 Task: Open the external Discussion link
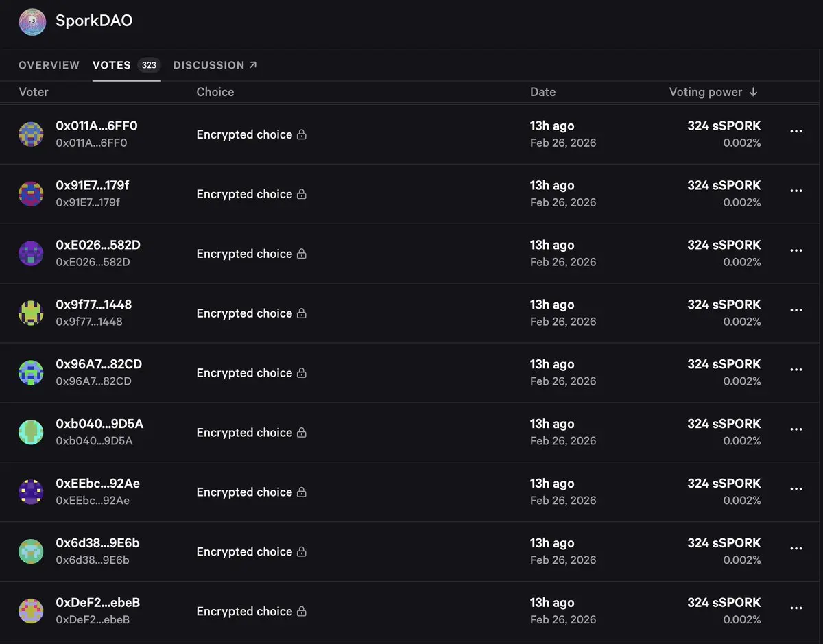pos(215,65)
